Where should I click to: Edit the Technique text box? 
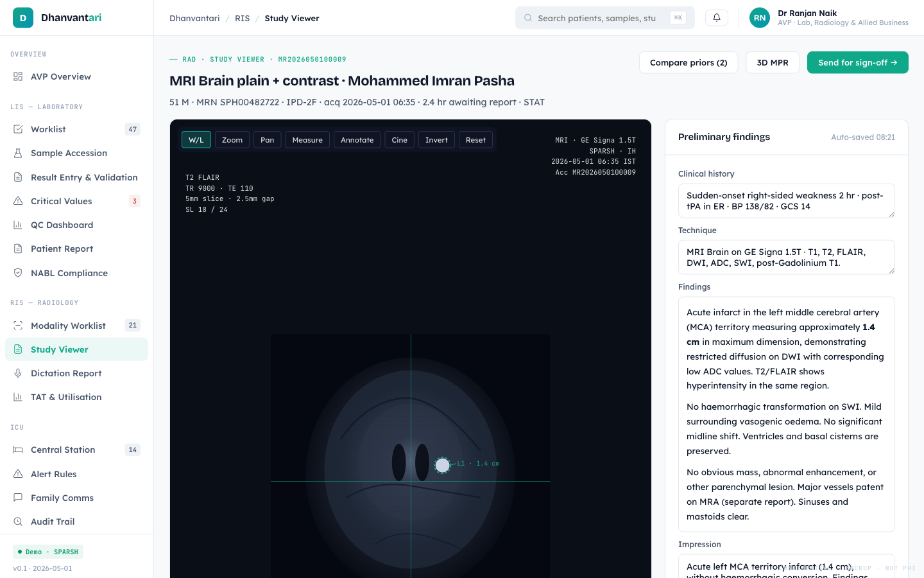click(x=787, y=258)
